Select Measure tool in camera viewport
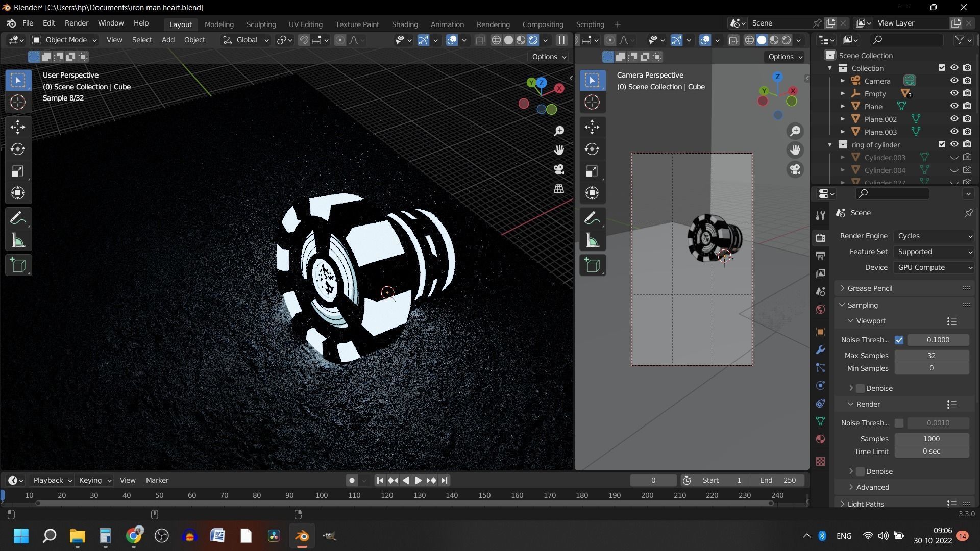The image size is (980, 551). [x=593, y=240]
